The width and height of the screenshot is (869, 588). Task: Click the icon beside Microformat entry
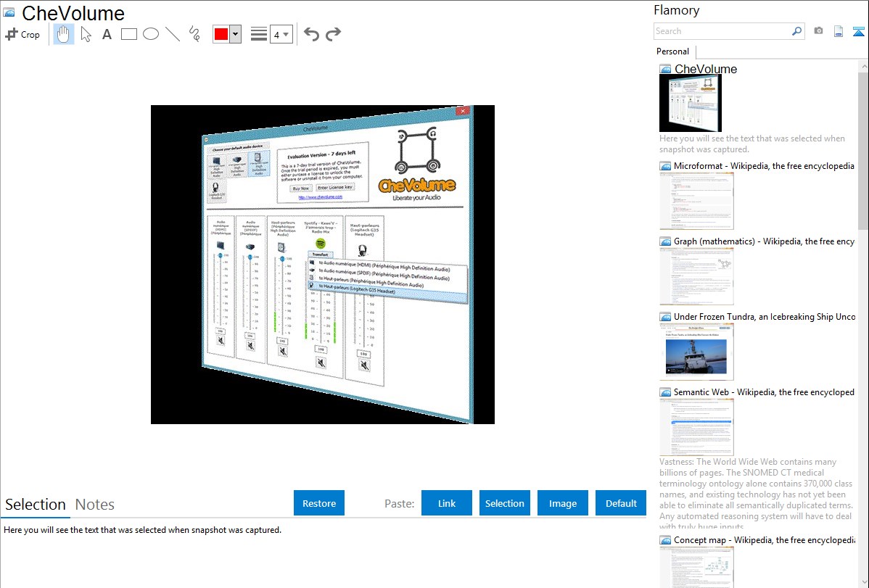coord(665,166)
